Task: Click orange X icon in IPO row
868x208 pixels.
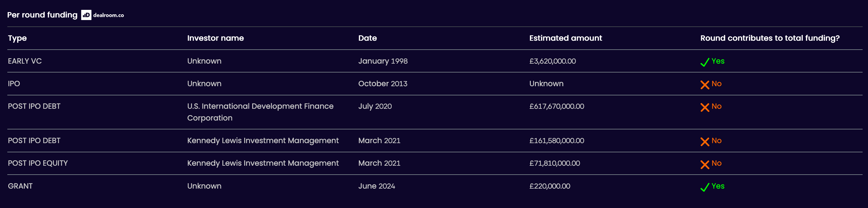Action: coord(705,85)
